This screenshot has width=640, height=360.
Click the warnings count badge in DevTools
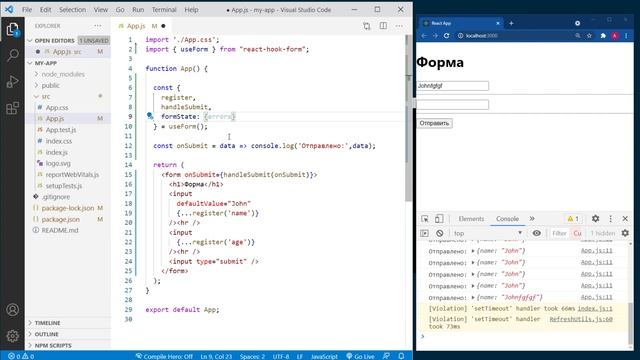click(573, 219)
